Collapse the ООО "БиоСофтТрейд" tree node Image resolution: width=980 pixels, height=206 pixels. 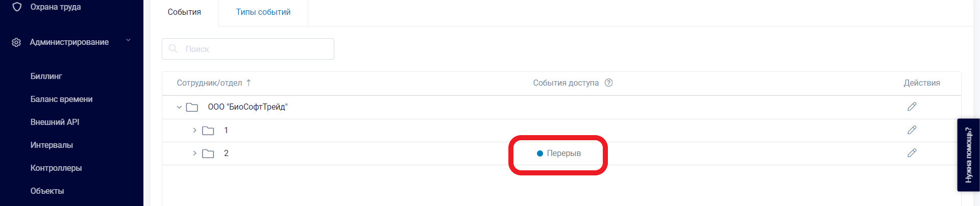pyautogui.click(x=179, y=107)
